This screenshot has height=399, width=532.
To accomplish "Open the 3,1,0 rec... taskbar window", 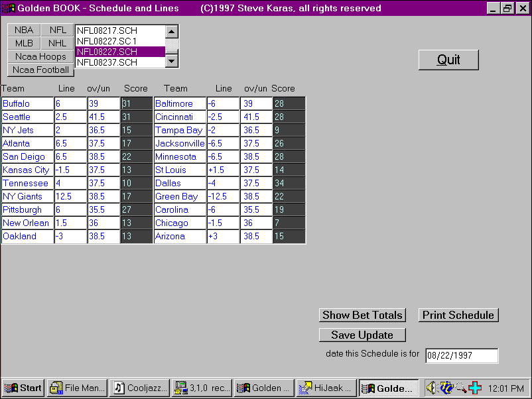I will [x=202, y=388].
